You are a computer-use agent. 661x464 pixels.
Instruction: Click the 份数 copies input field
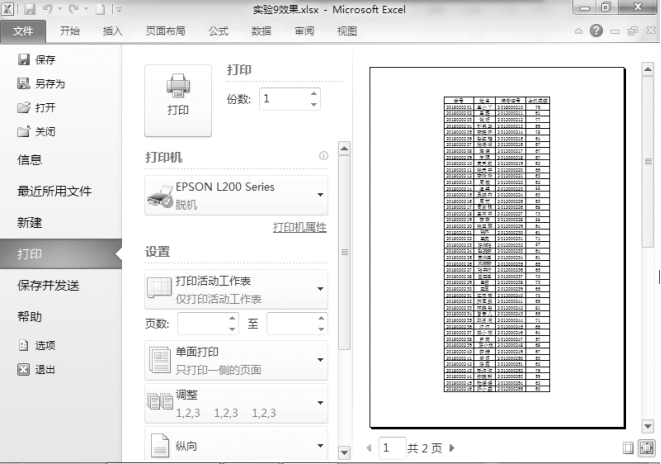click(x=285, y=99)
